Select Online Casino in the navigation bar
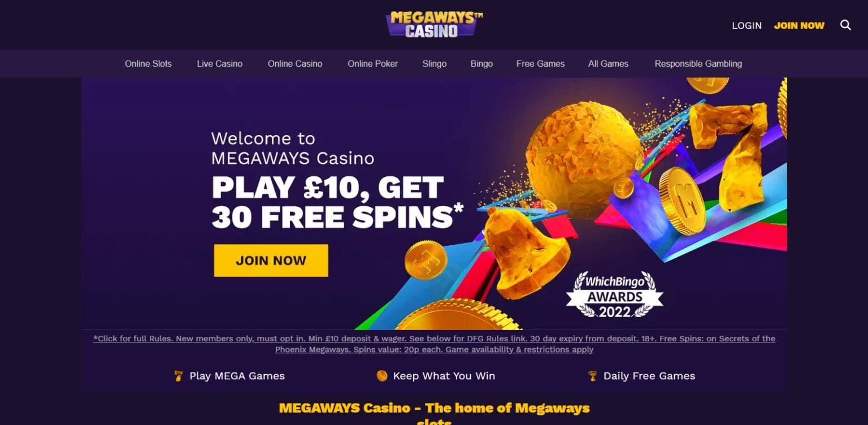Screen dimensions: 868x425 (295, 64)
